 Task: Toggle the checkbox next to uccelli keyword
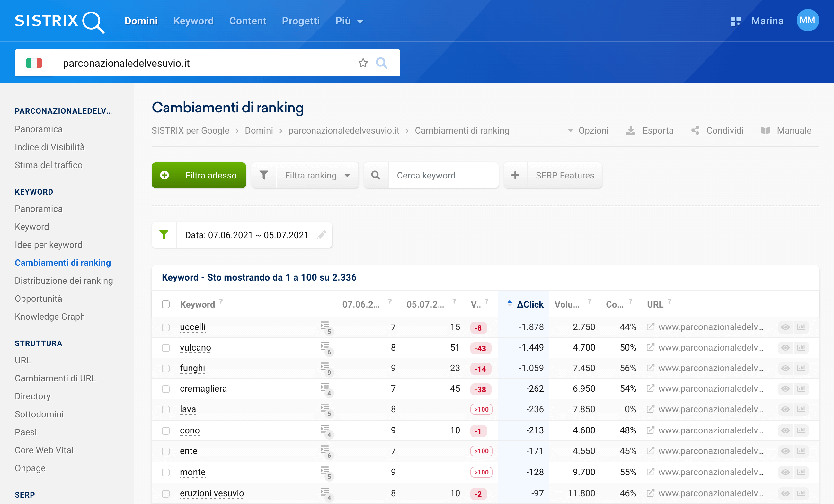tap(165, 327)
